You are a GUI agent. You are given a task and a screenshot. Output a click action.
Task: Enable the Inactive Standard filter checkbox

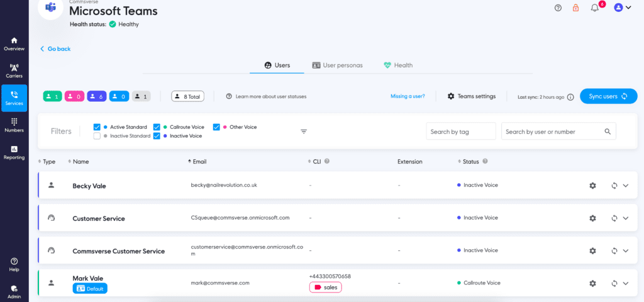pyautogui.click(x=97, y=136)
